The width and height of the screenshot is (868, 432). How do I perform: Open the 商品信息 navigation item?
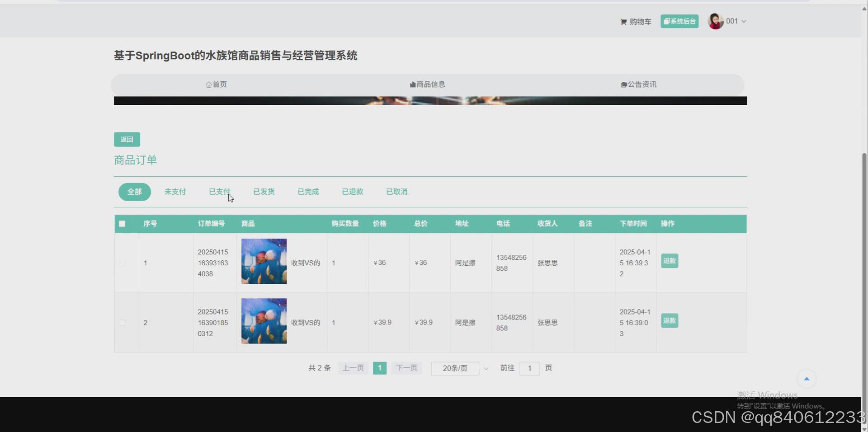point(427,85)
